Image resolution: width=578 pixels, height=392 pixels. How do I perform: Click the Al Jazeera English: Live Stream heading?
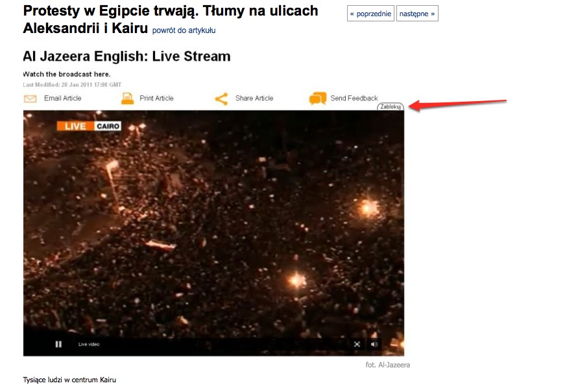(x=126, y=56)
